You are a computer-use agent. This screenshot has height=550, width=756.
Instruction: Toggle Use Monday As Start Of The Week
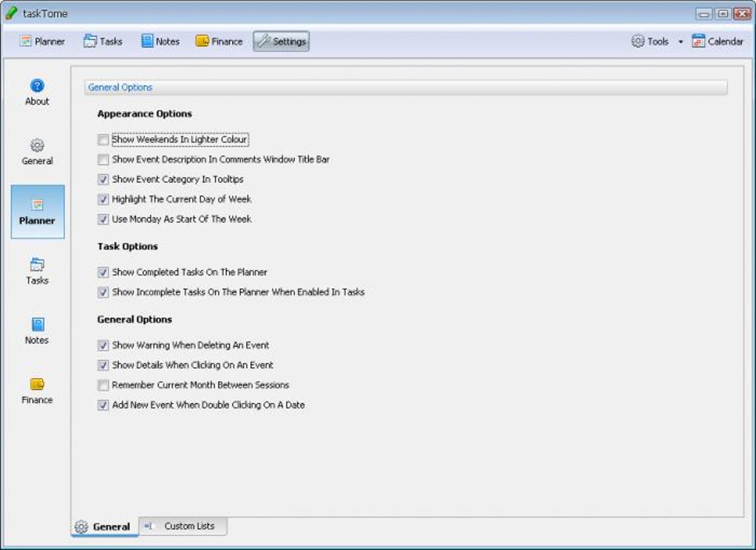point(103,219)
